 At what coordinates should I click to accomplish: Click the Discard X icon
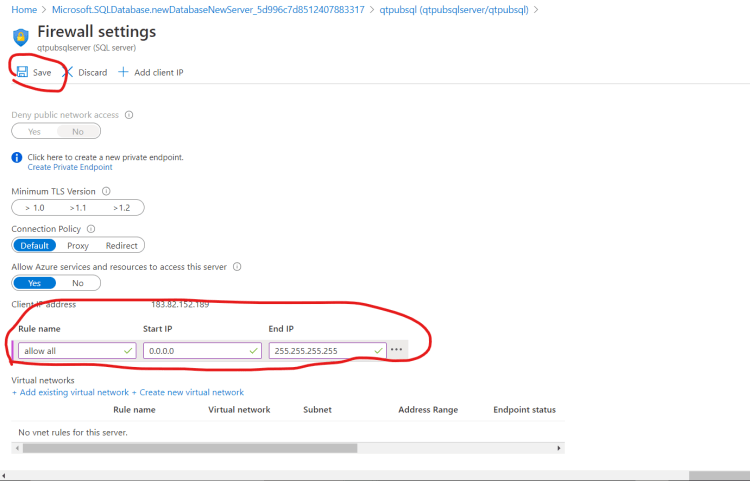(68, 72)
